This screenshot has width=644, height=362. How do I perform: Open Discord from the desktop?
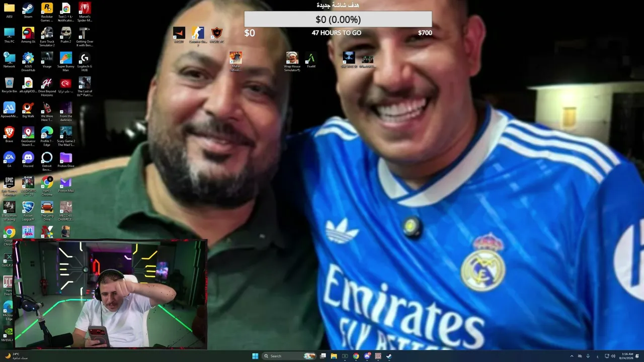coord(28,160)
